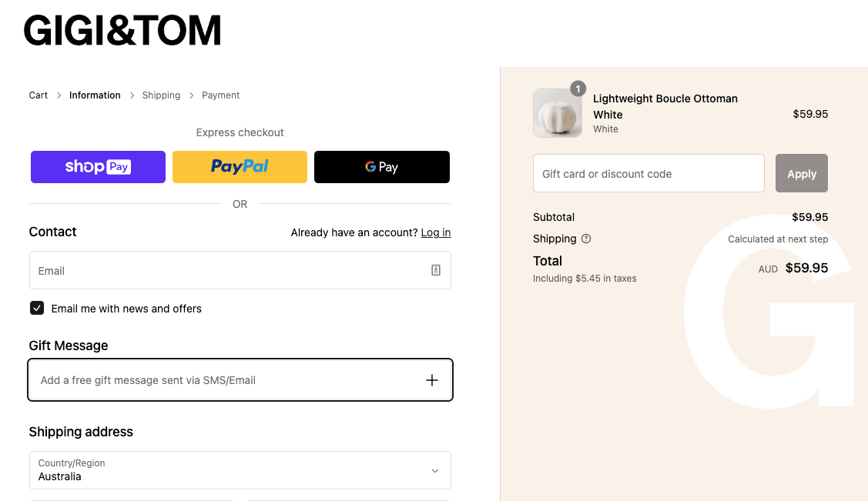Click the contact autofill icon in Email field
The image size is (868, 501).
(x=436, y=270)
